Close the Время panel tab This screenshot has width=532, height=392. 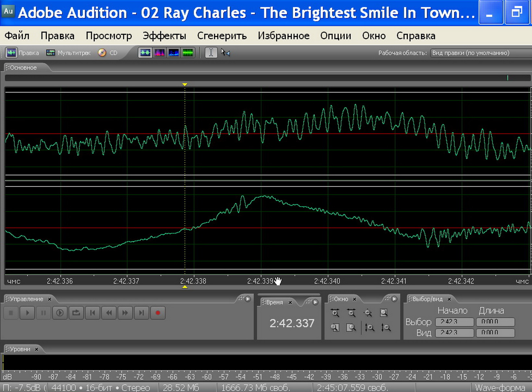pos(290,302)
